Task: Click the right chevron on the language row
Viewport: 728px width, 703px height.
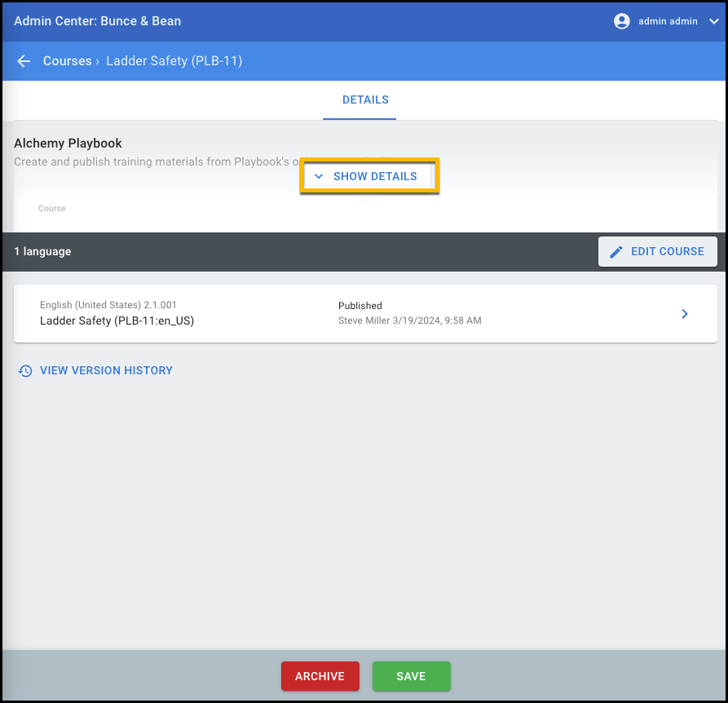Action: (685, 314)
